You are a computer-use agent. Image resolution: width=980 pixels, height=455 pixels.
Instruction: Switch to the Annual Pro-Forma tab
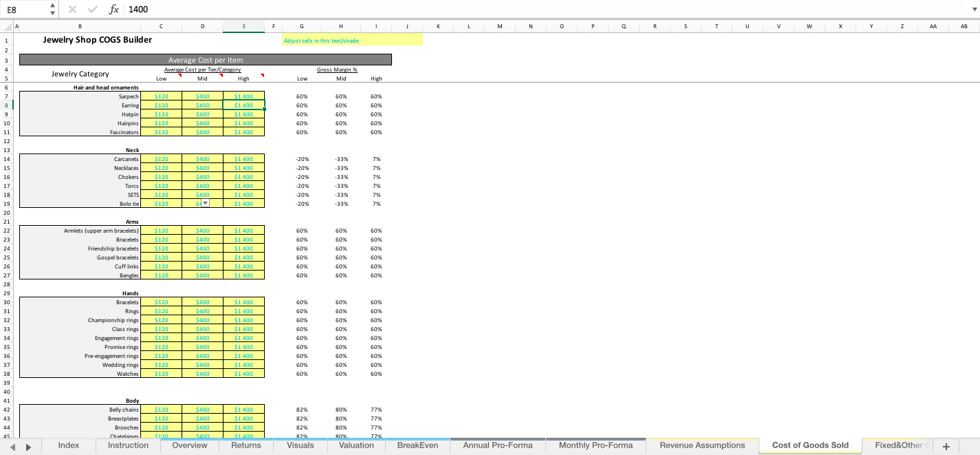[497, 445]
